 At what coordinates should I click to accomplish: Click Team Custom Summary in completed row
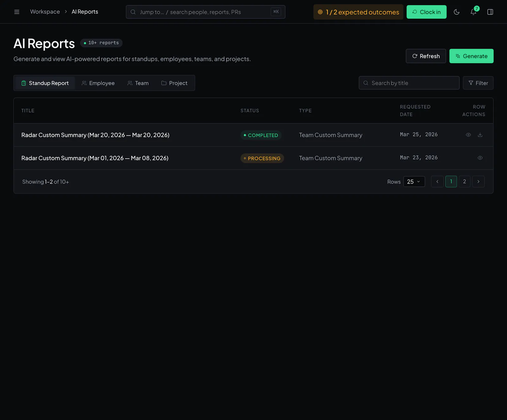pos(331,135)
